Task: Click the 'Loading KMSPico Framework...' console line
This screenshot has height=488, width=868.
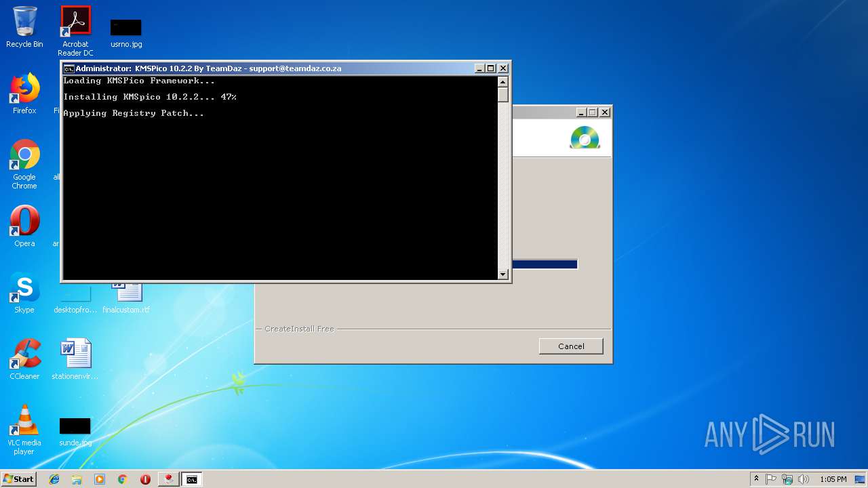Action: click(x=139, y=81)
